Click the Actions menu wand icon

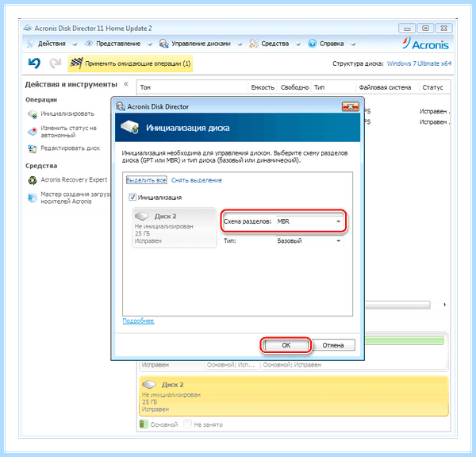point(30,44)
